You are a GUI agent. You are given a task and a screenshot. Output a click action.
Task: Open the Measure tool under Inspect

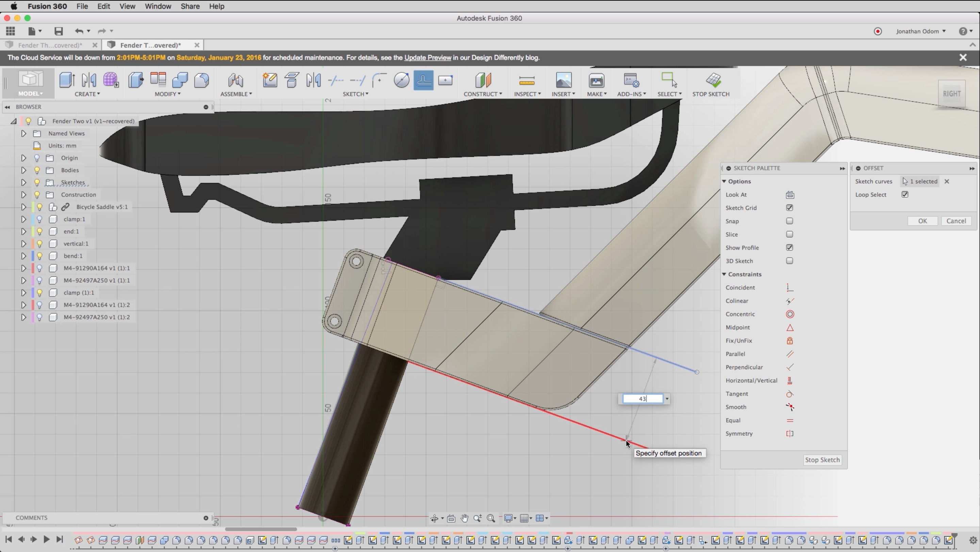(x=526, y=80)
